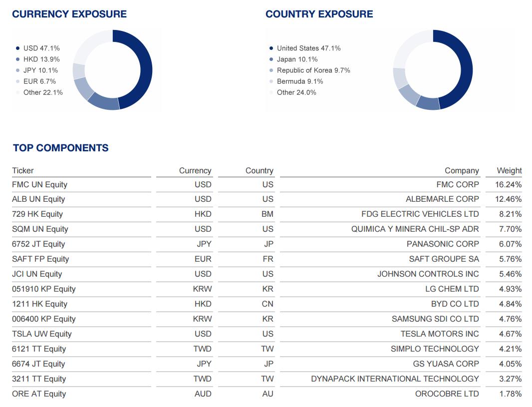Image resolution: width=532 pixels, height=407 pixels.
Task: Click the 16.24% weight value
Action: [508, 185]
